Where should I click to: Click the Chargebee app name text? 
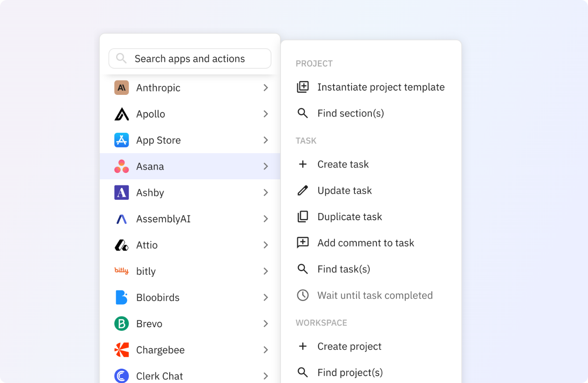coord(160,350)
